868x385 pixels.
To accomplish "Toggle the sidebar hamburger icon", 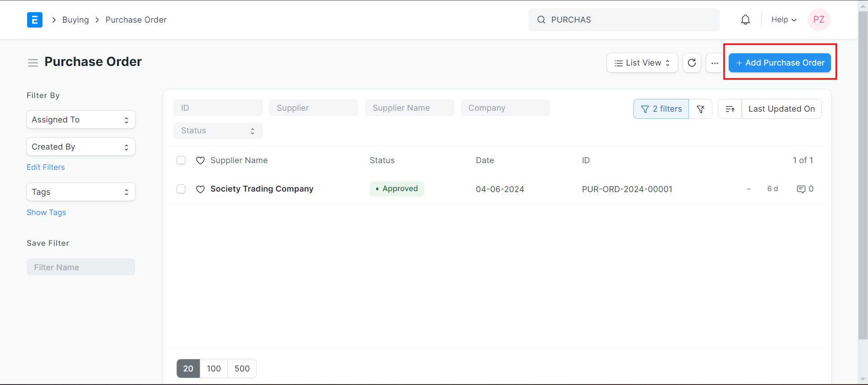I will [x=33, y=63].
